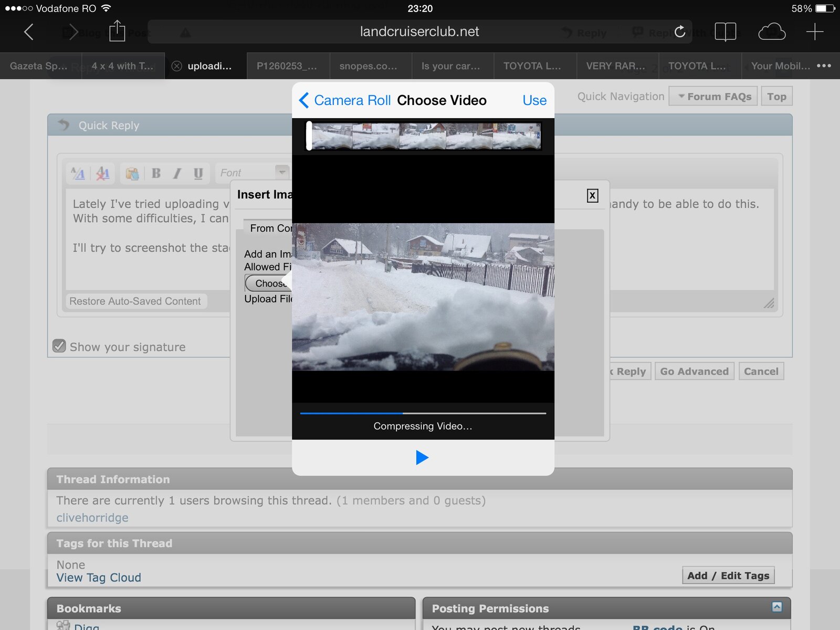Close the Insert Image dialog

pyautogui.click(x=592, y=196)
